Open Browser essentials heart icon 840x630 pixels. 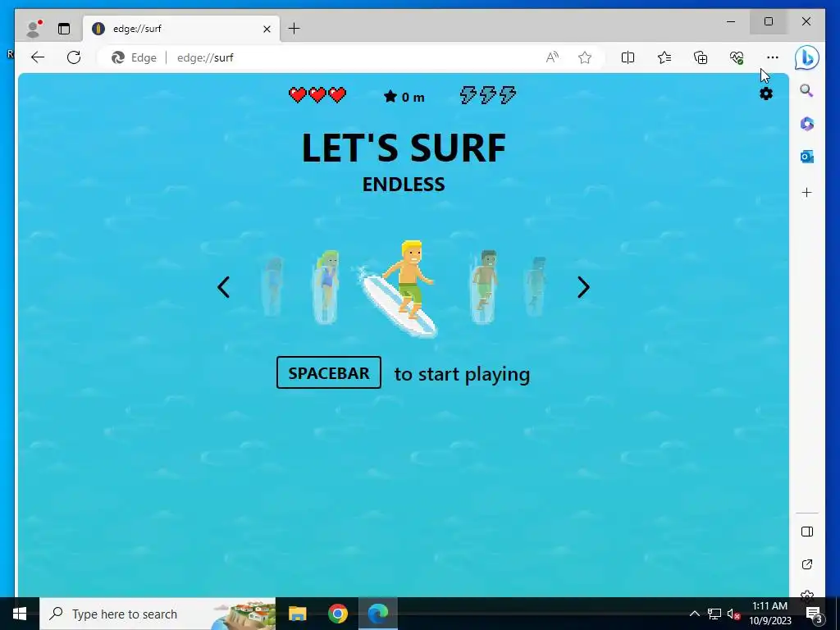[x=737, y=57]
